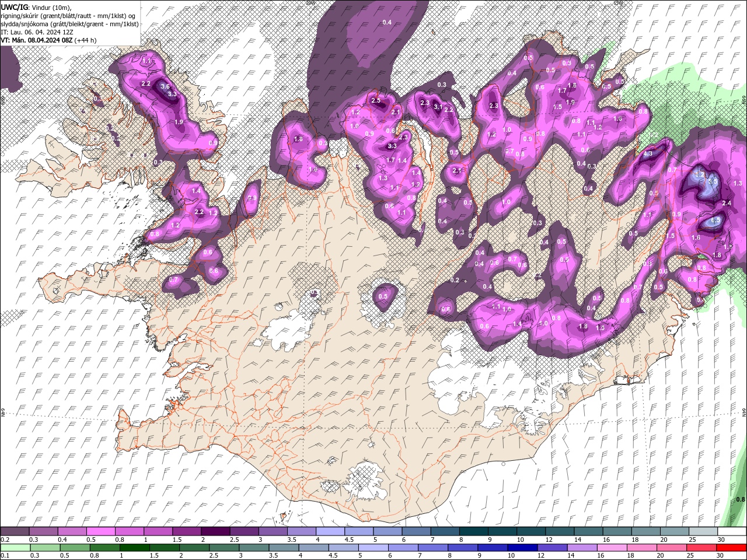Image resolution: width=747 pixels, height=560 pixels.
Task: Select the rain scale swatch starting at 7
Action: [434, 547]
